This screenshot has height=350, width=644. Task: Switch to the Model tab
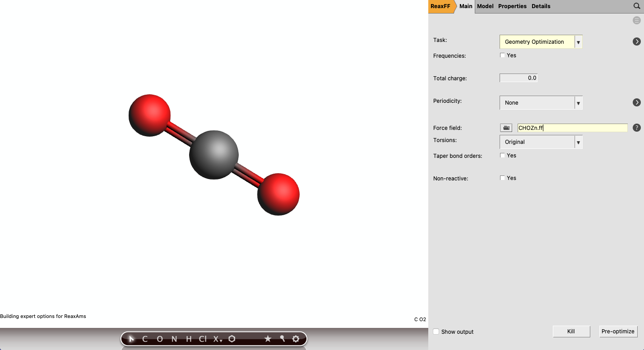[485, 6]
